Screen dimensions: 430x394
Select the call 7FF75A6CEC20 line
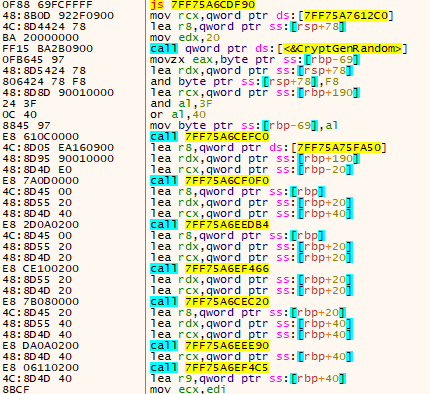(x=209, y=302)
